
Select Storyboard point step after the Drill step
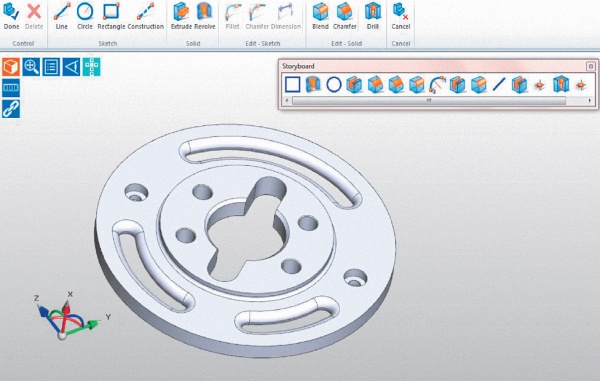click(x=581, y=85)
